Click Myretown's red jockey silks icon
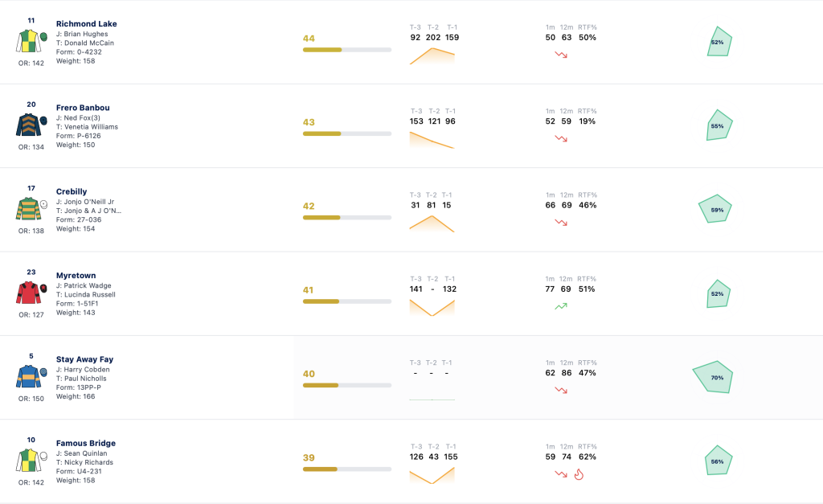 [31, 293]
